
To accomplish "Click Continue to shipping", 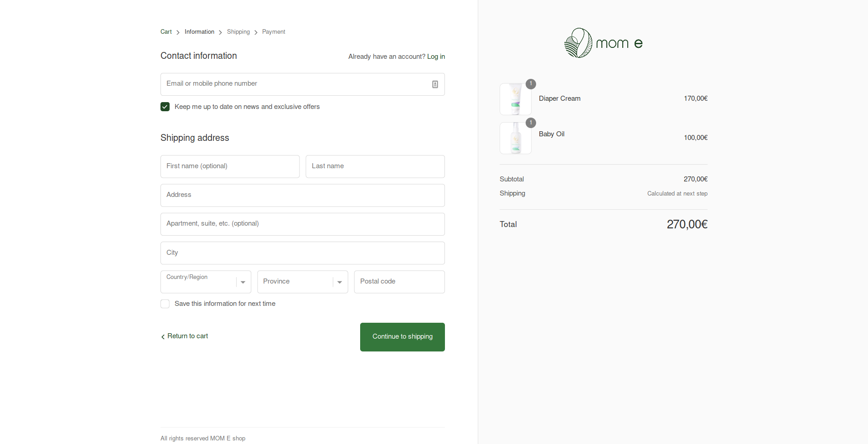I will (402, 337).
